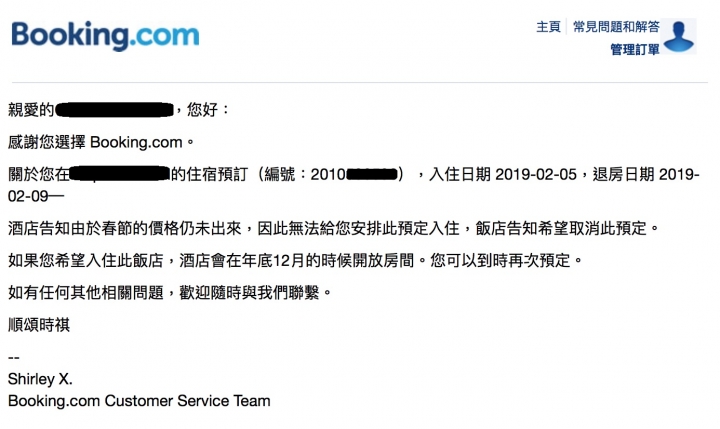Click the blacked-out hotel name

pos(120,174)
